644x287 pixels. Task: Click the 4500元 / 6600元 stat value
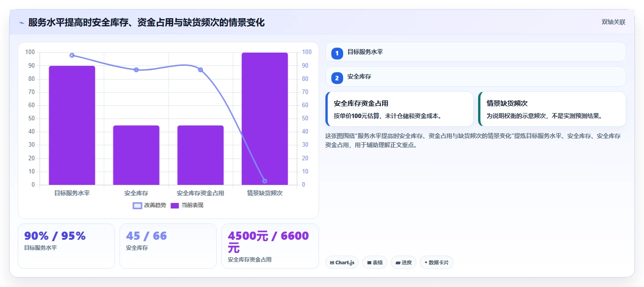(x=269, y=242)
